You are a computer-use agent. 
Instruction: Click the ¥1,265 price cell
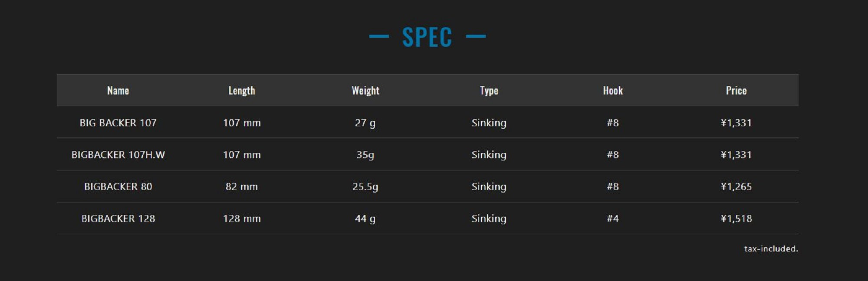[x=736, y=186]
